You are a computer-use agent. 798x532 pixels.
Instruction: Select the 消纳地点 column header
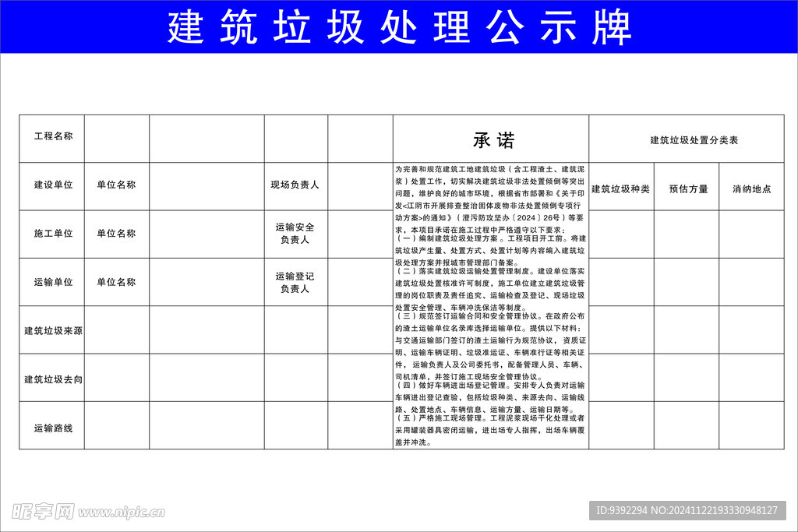(x=752, y=188)
